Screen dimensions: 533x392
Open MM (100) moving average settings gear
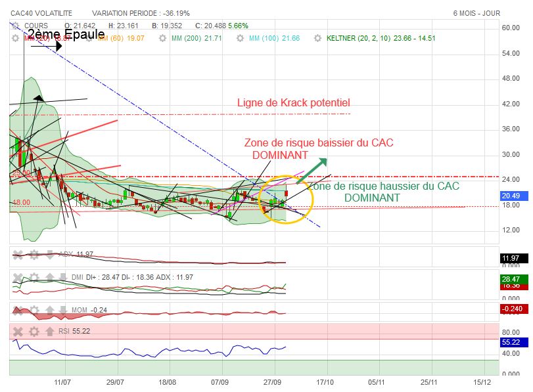(x=240, y=38)
